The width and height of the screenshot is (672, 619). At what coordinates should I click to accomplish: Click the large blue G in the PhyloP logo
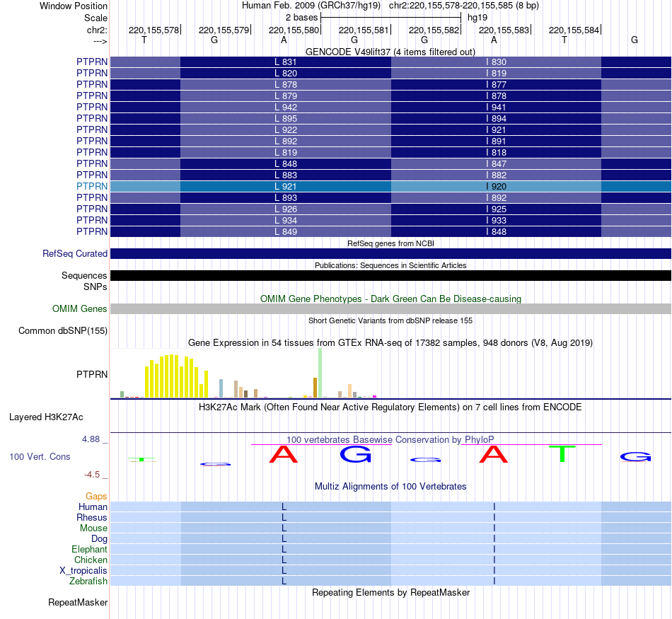(355, 454)
